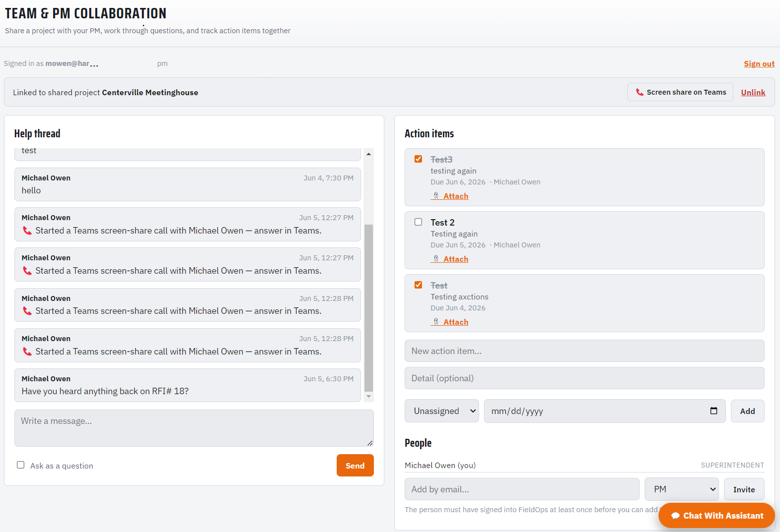This screenshot has width=780, height=532.
Task: Click the 'Test 2' action item title
Action: (x=443, y=223)
